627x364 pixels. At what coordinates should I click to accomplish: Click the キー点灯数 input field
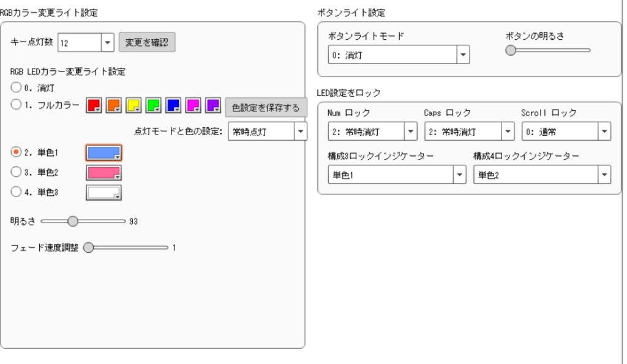click(x=78, y=42)
